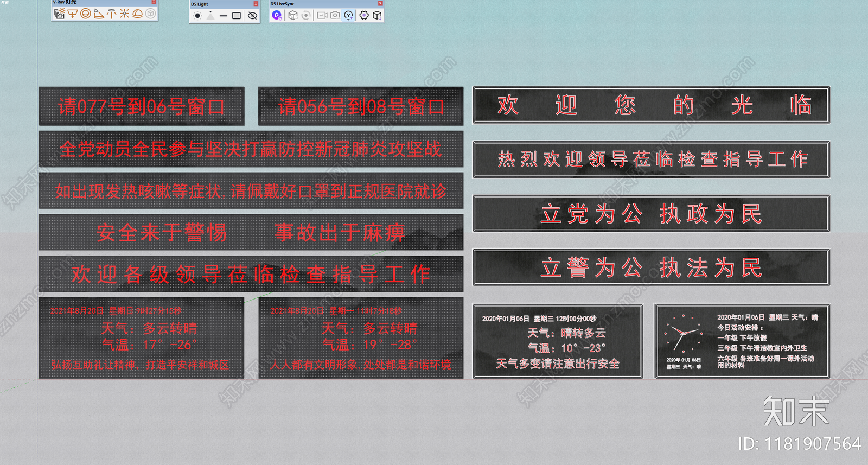Open the V-Ray Light Gen tool
This screenshot has height=465, width=868.
59,14
